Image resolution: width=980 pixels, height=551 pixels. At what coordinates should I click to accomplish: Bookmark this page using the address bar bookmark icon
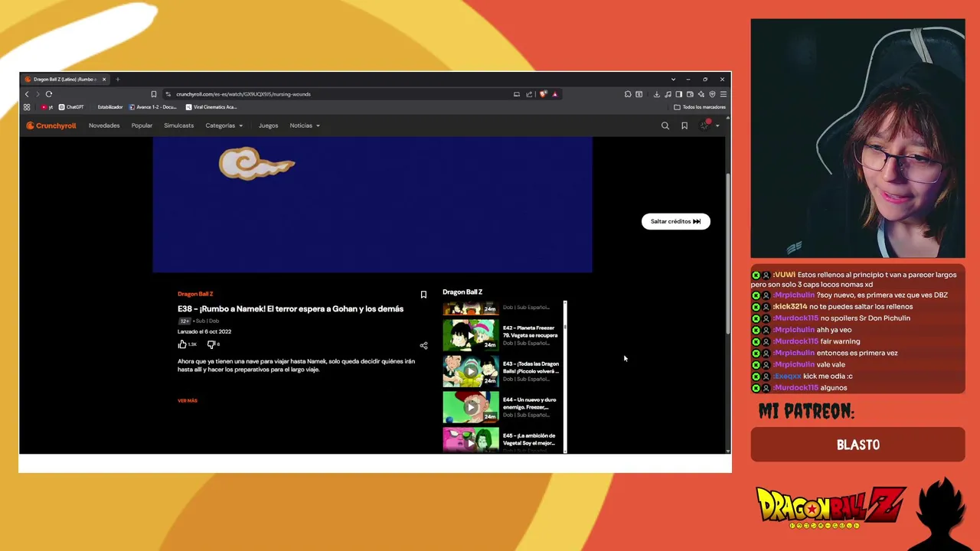154,94
